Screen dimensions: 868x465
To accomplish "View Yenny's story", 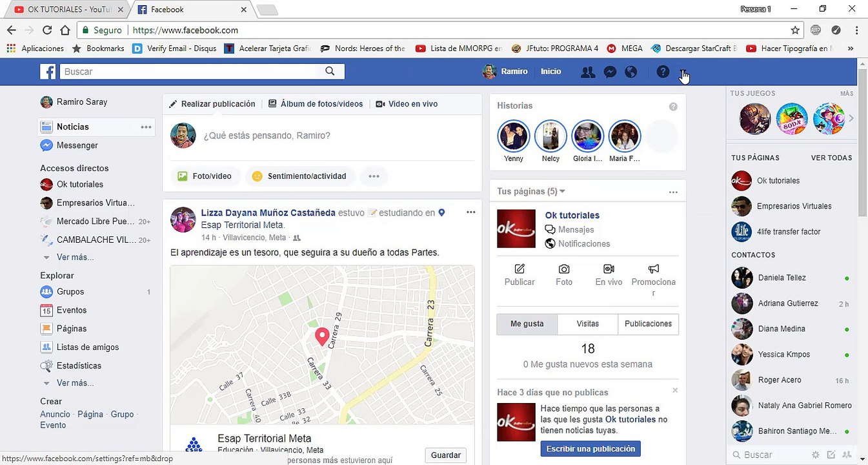I will [514, 136].
